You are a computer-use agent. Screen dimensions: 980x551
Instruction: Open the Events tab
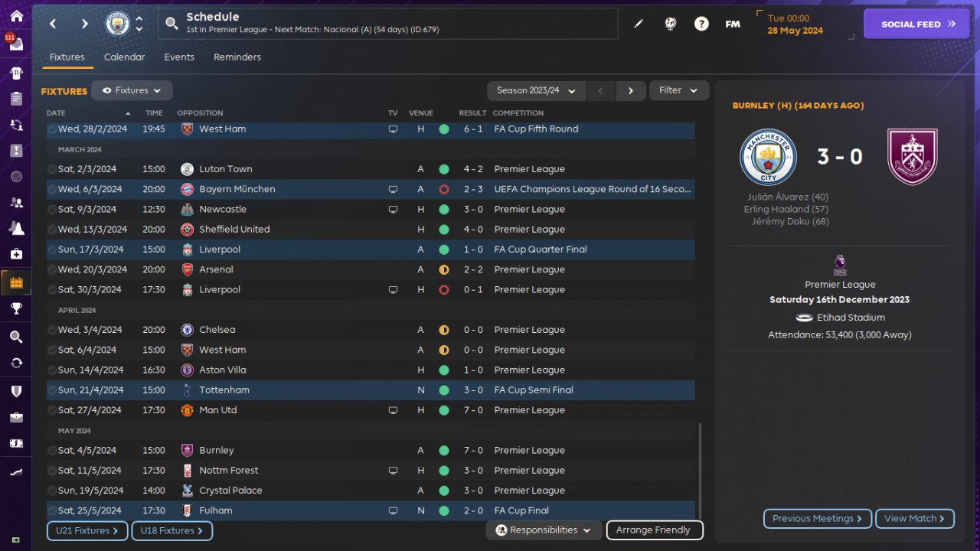pyautogui.click(x=179, y=57)
